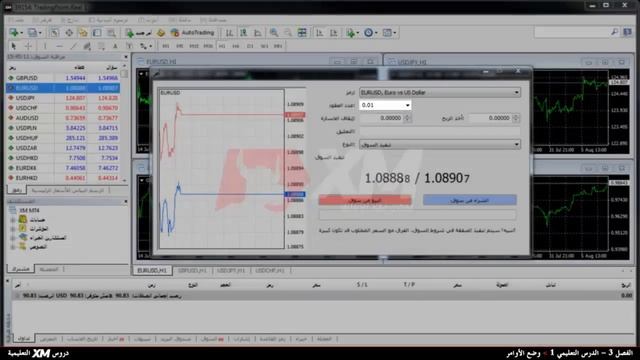The width and height of the screenshot is (640, 360).
Task: Select AUDUSD row in Market Watch
Action: pos(63,118)
